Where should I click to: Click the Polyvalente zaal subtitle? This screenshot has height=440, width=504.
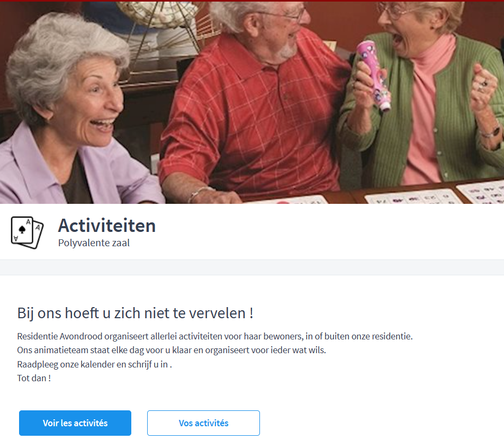[94, 243]
